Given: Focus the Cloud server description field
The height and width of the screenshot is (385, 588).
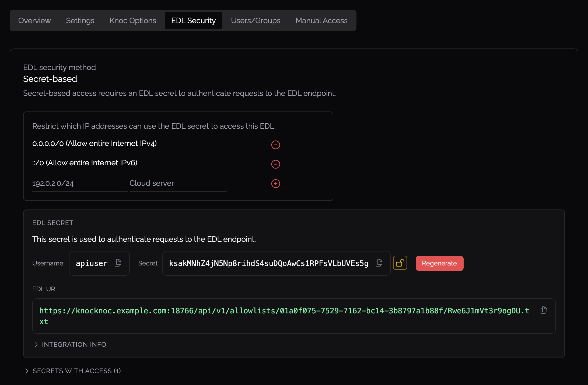Looking at the screenshot, I should [178, 184].
